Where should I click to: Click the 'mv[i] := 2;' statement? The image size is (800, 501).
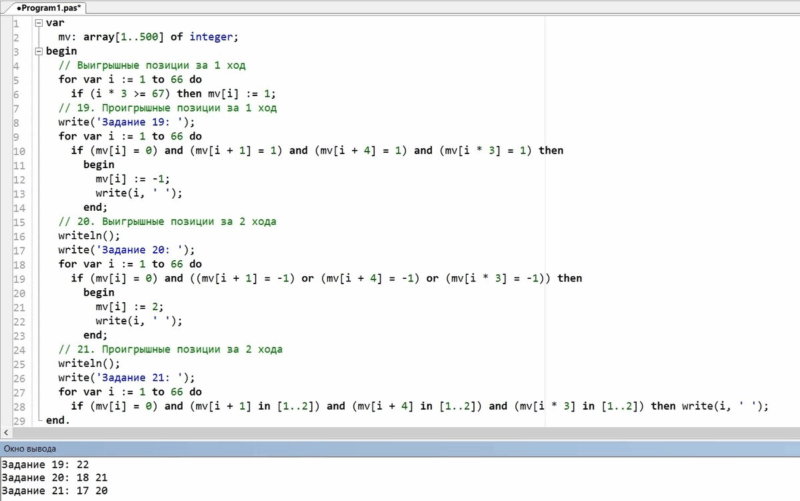[x=130, y=307]
